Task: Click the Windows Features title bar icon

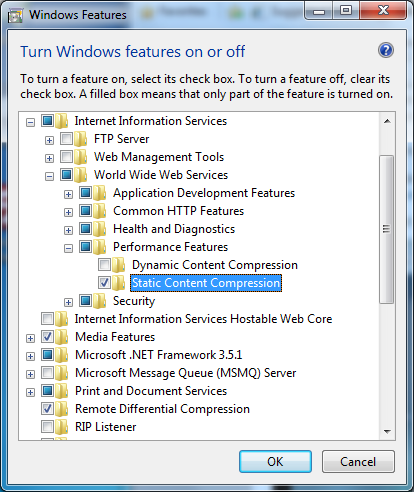Action: point(15,15)
